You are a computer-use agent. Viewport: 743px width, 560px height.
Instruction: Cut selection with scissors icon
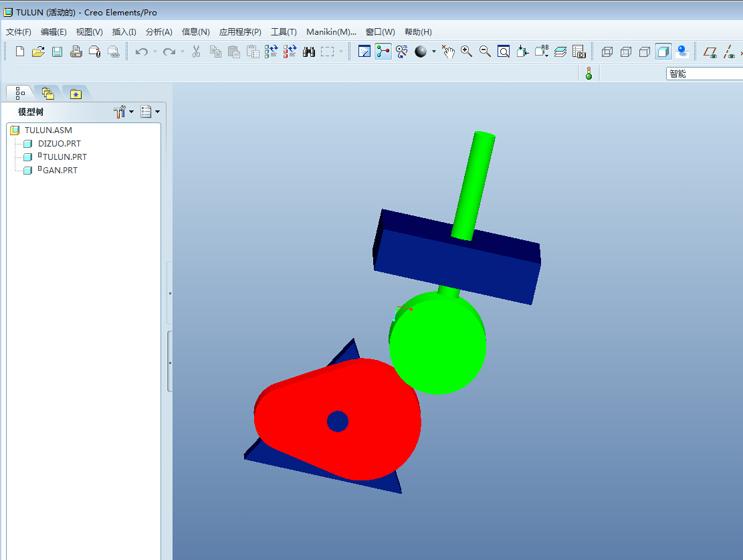(x=196, y=52)
